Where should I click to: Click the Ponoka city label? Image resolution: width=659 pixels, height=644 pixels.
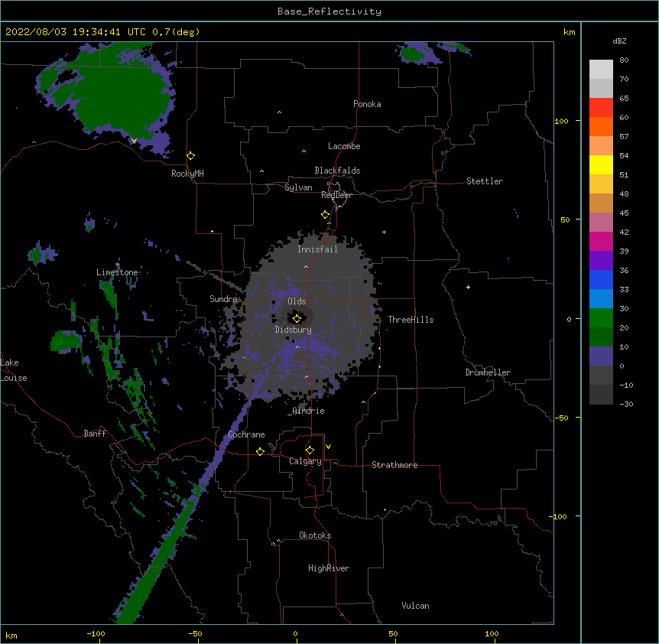[x=367, y=104]
